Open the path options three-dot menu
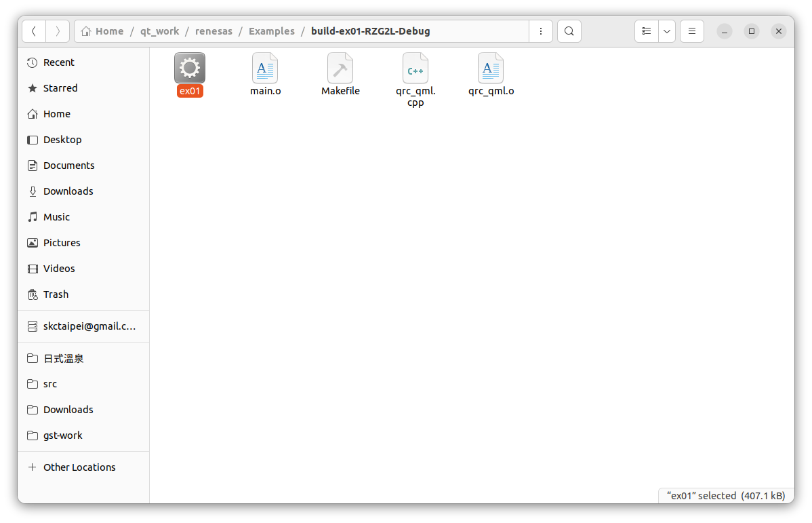The width and height of the screenshot is (812, 523). point(540,31)
